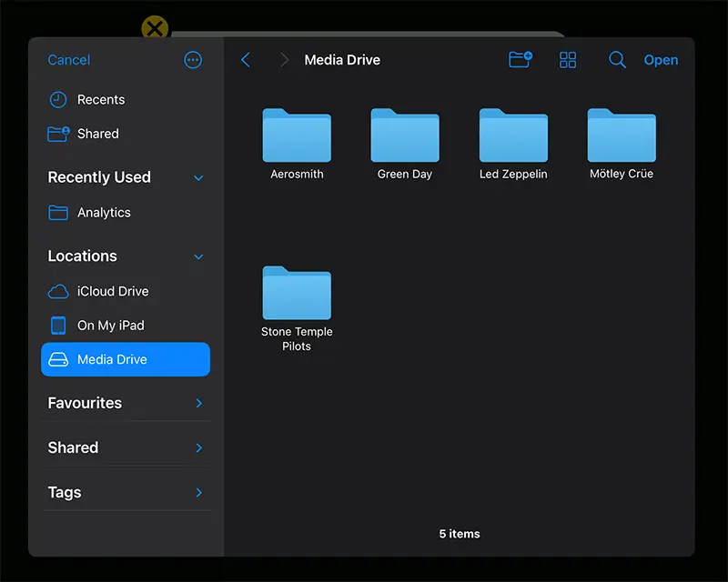Click the Locations heading text

(83, 256)
